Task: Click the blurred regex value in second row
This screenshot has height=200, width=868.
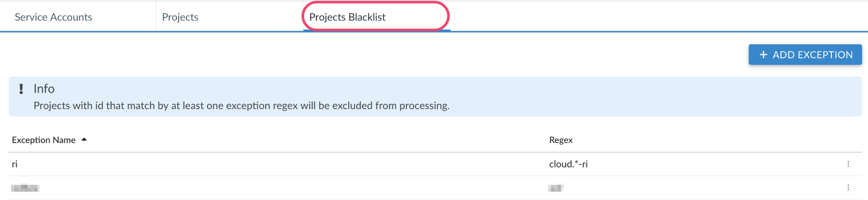Action: (556, 188)
